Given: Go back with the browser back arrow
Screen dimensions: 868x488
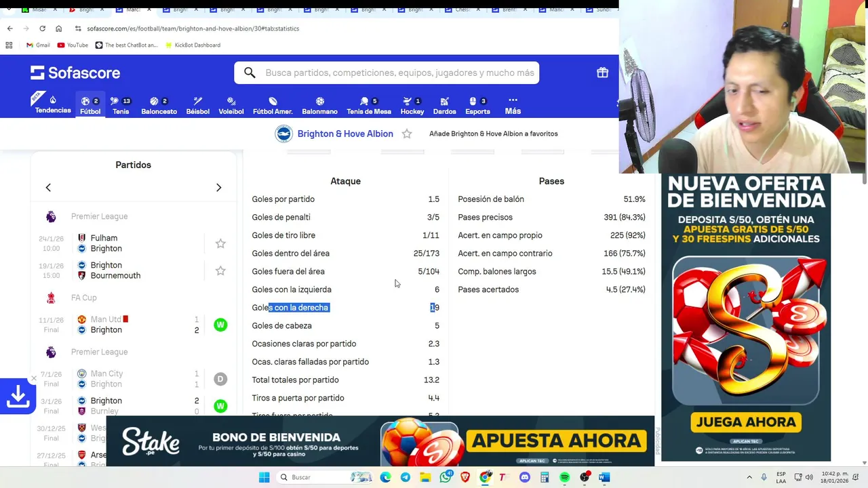Looking at the screenshot, I should (9, 28).
